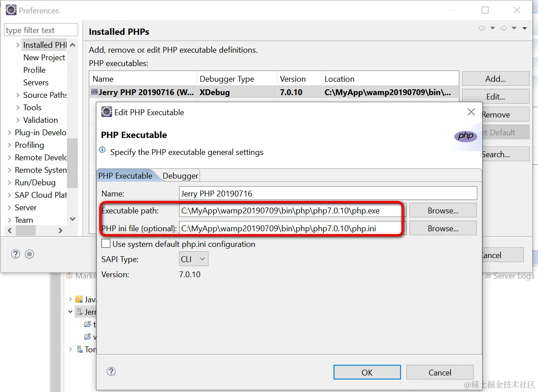
Task: Expand the Remote Systems tree node
Action: tap(9, 170)
